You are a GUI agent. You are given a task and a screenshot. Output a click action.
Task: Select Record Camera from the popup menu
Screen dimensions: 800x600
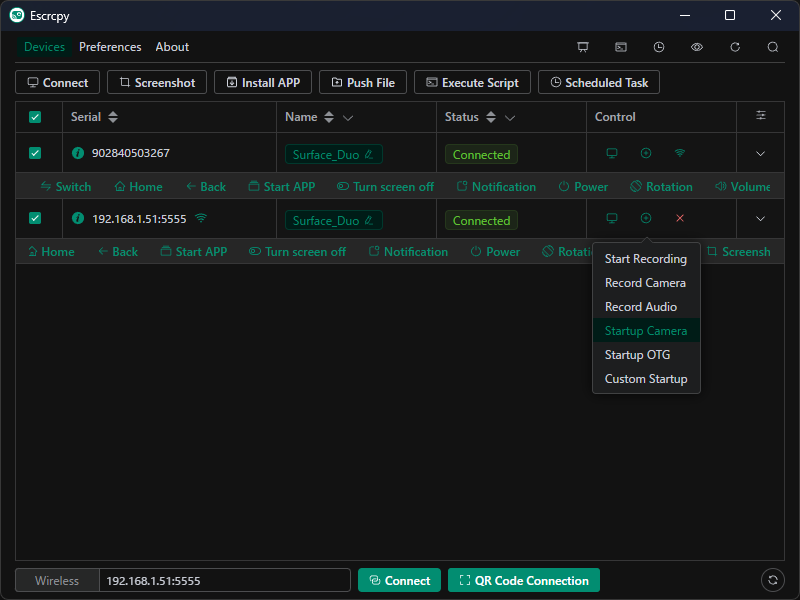pyautogui.click(x=646, y=283)
